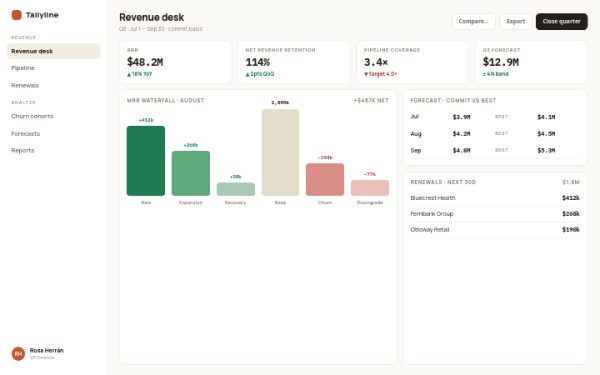Select Revenue desk in the sidebar
The image size is (600, 375).
pyautogui.click(x=53, y=51)
